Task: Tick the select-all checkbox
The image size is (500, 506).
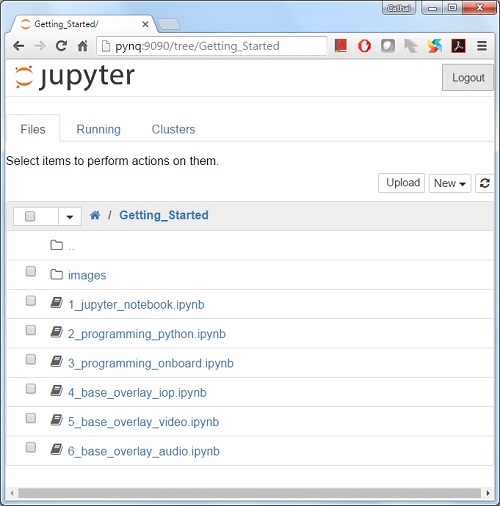Action: click(x=30, y=216)
